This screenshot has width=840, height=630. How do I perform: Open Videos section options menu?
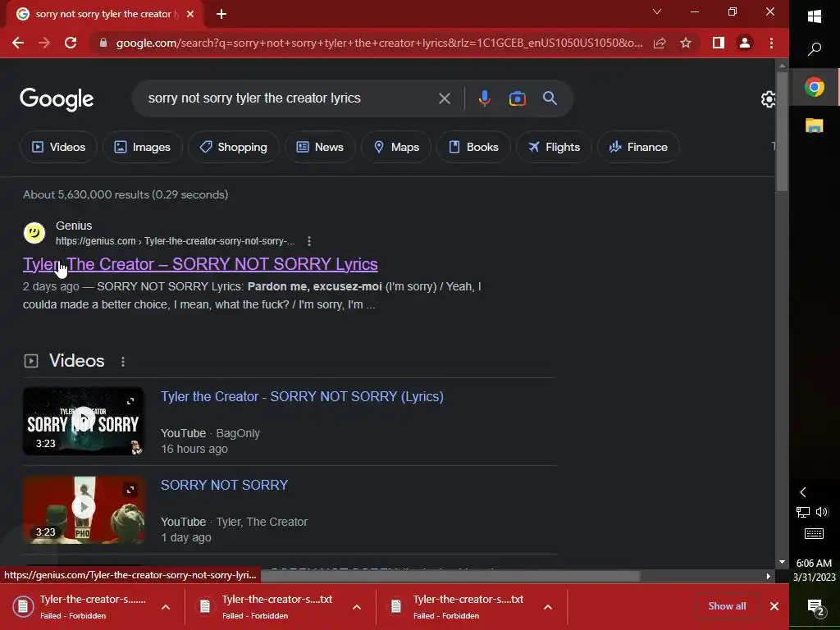click(123, 362)
